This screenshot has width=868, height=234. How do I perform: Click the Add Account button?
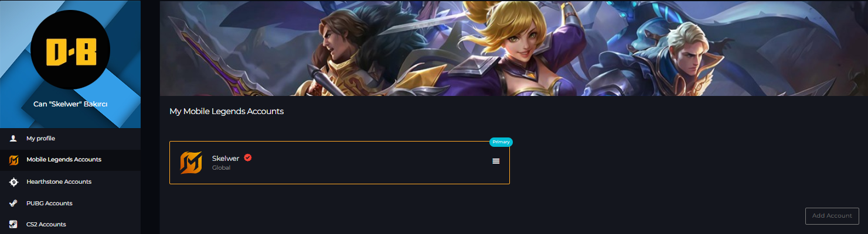pos(832,216)
